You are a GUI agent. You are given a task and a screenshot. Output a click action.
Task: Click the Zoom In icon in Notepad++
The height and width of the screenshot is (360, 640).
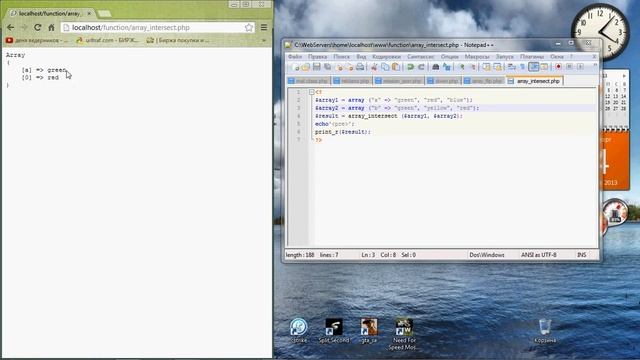462,67
